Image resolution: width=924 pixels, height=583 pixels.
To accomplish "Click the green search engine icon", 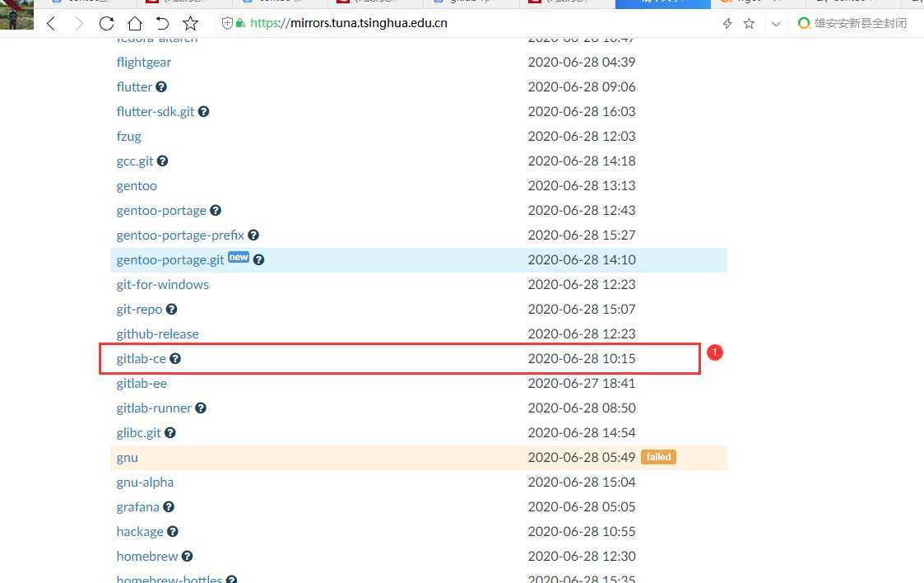I will (x=804, y=24).
